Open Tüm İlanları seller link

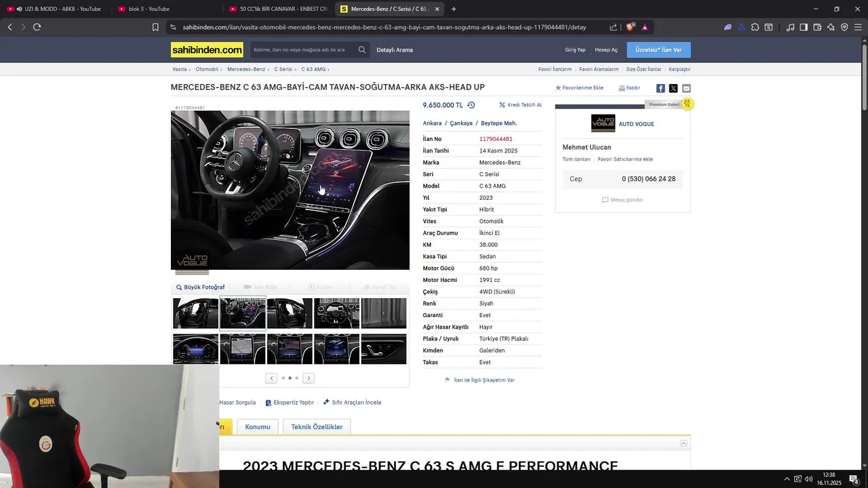point(576,159)
